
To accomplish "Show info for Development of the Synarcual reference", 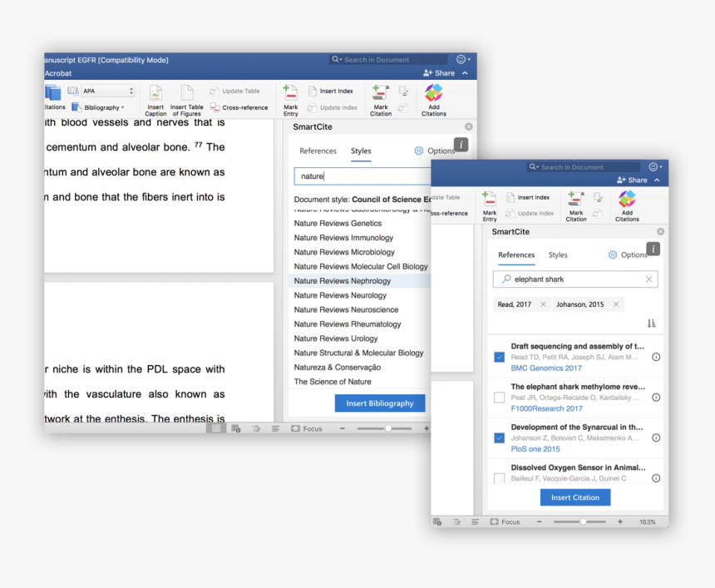I will 656,438.
